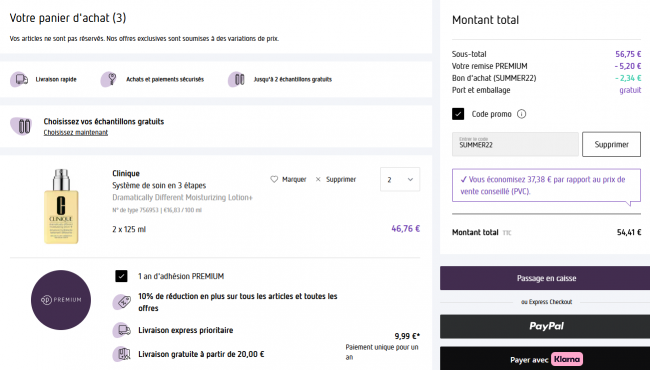This screenshot has width=650, height=370.
Task: Click the PREMIUM price 9,99 €
Action: tap(407, 336)
